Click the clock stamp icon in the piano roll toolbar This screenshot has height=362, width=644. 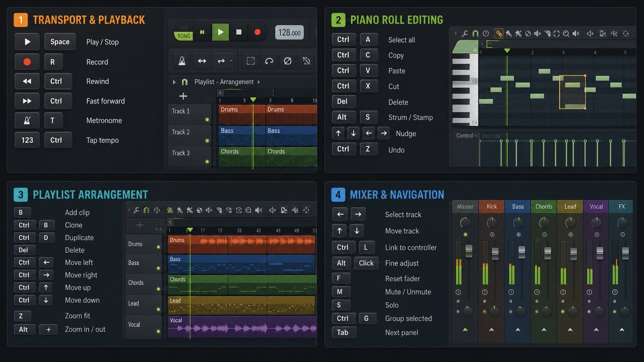[x=486, y=34]
